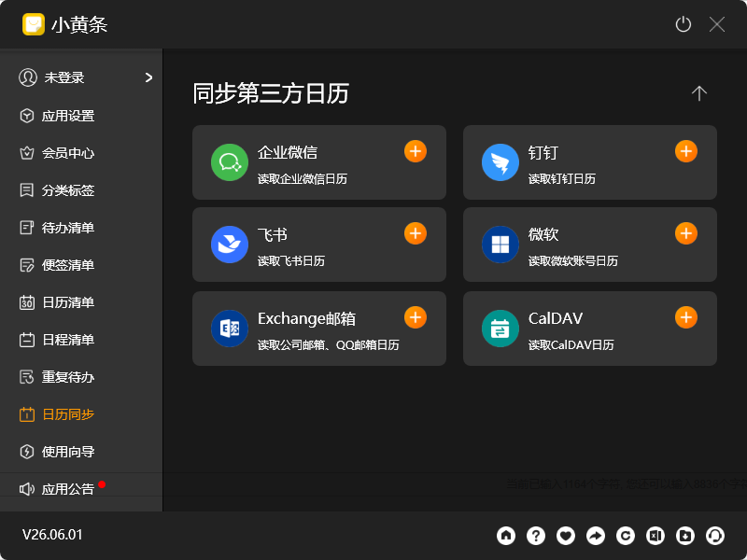Click the power icon in title bar

click(x=684, y=24)
